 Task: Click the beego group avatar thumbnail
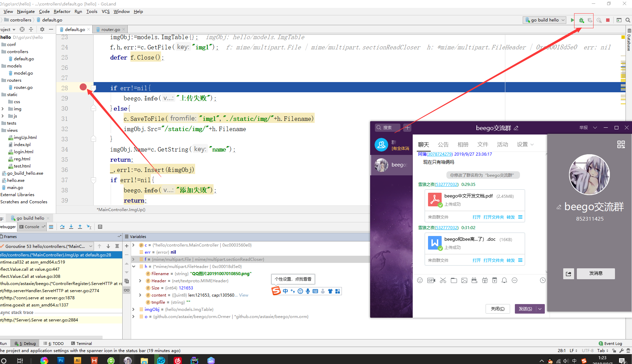tap(381, 165)
